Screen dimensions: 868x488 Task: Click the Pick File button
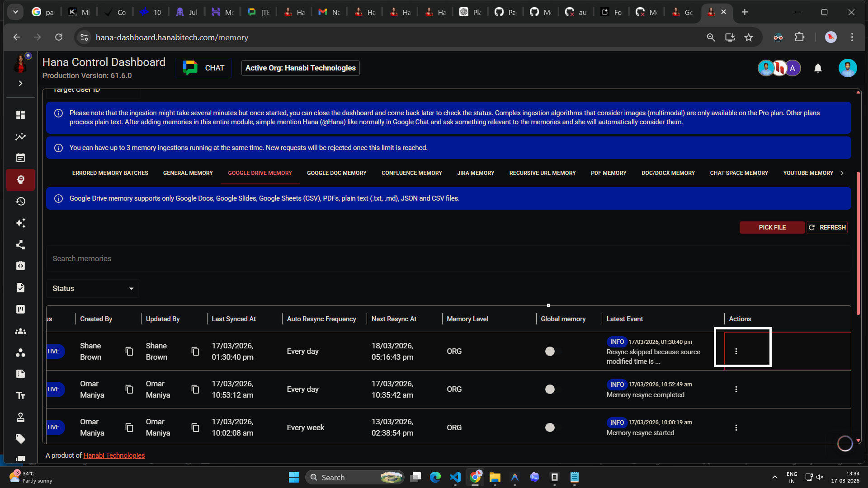pyautogui.click(x=772, y=227)
